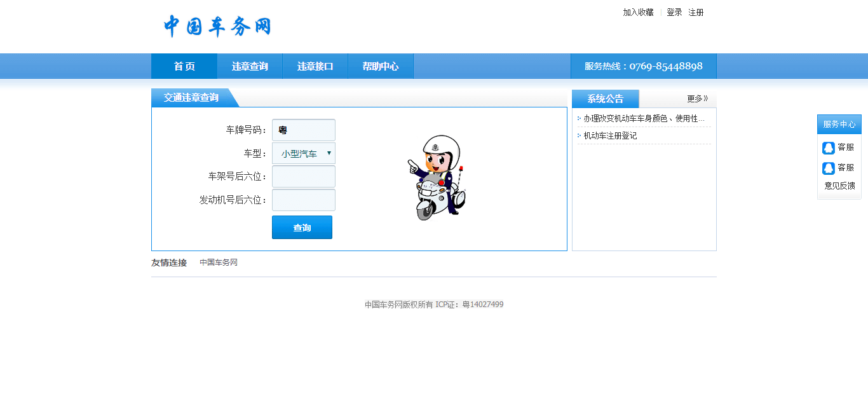Open the 违章接口 navigation tab
Image resolution: width=868 pixels, height=405 pixels.
tap(315, 66)
